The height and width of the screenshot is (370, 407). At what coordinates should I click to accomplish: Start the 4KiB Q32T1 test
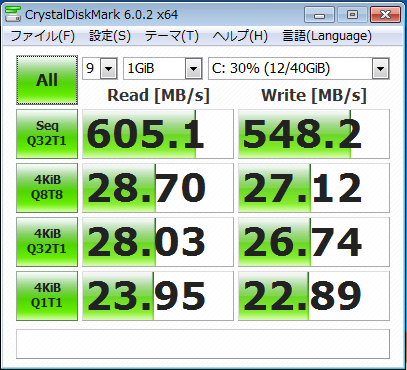(x=47, y=242)
